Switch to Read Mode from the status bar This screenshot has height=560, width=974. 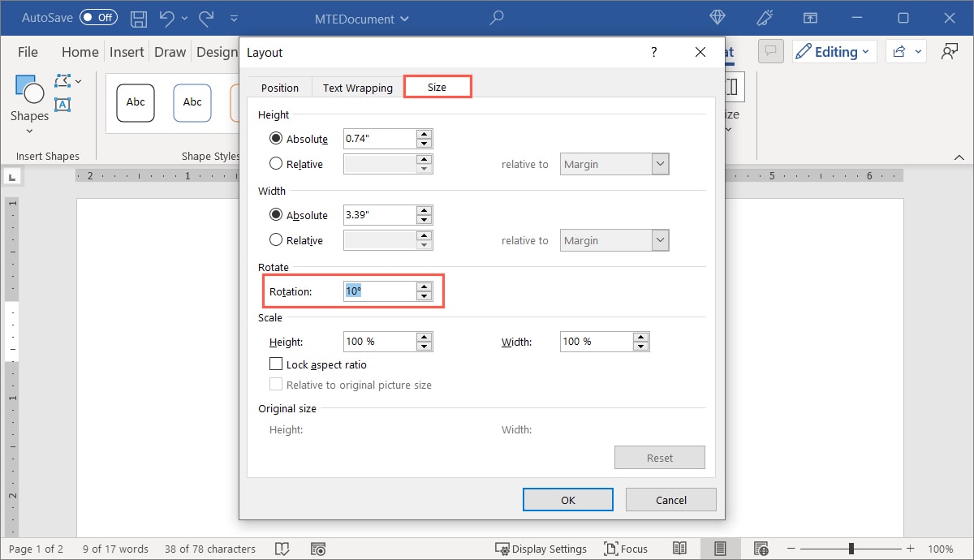pos(679,549)
